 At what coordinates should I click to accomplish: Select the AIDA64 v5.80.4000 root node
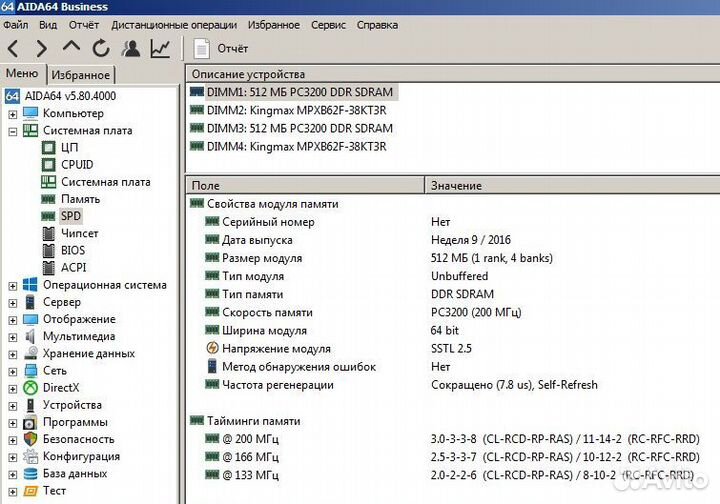pyautogui.click(x=70, y=96)
